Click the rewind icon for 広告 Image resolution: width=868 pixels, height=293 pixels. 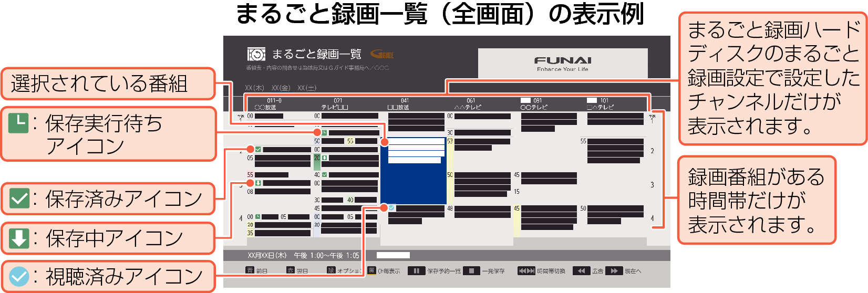pos(581,271)
